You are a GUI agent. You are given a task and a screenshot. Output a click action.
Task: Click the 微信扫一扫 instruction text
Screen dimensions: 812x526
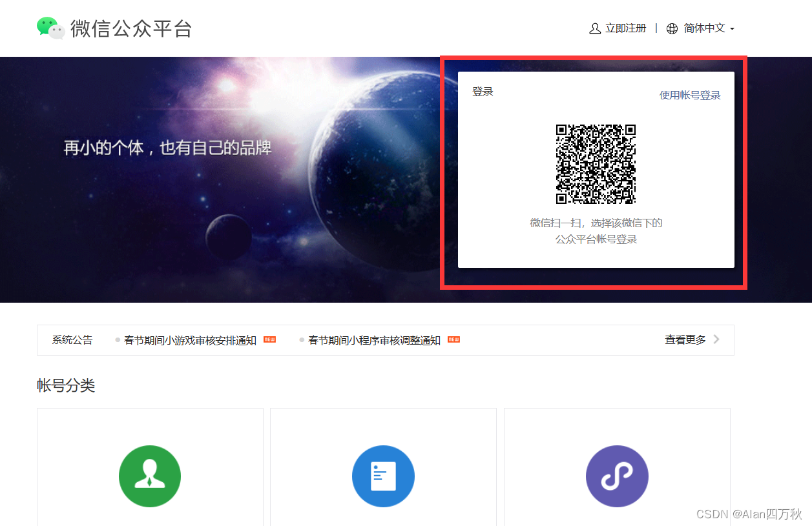[596, 223]
